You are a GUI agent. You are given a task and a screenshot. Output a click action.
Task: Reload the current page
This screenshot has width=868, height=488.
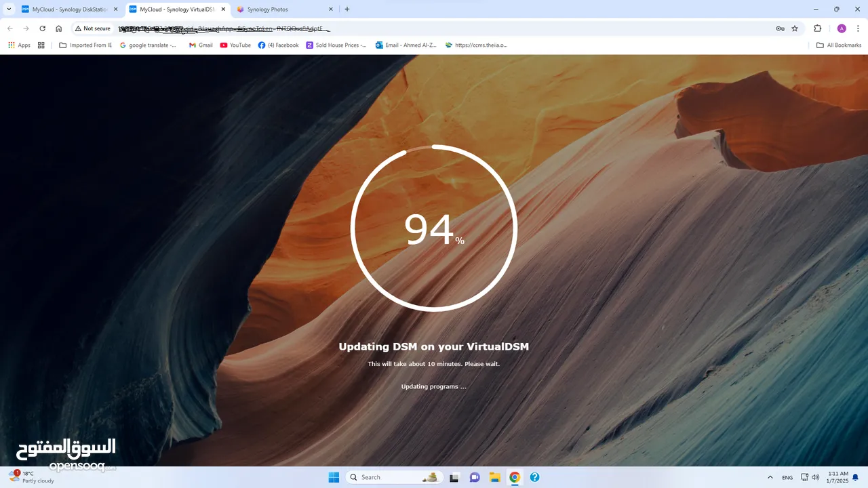point(42,28)
